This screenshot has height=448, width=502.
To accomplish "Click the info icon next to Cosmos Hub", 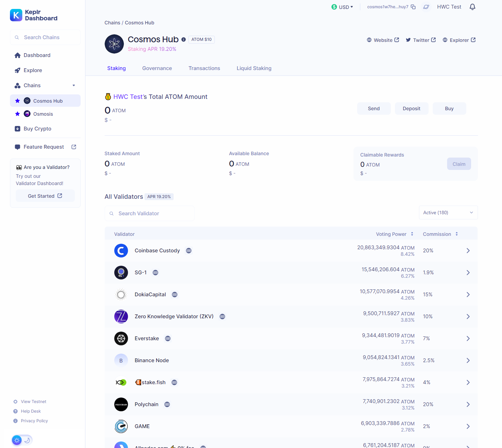I will point(184,39).
